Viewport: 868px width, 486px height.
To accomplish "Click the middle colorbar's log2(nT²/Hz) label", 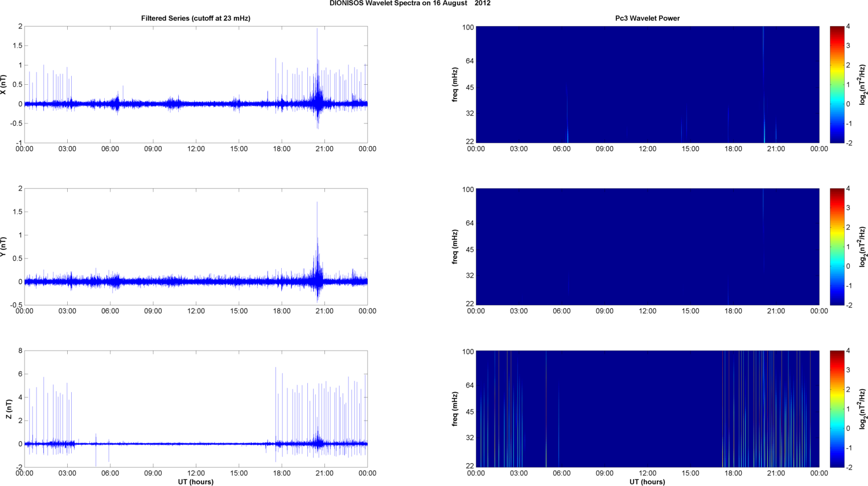I will point(863,247).
